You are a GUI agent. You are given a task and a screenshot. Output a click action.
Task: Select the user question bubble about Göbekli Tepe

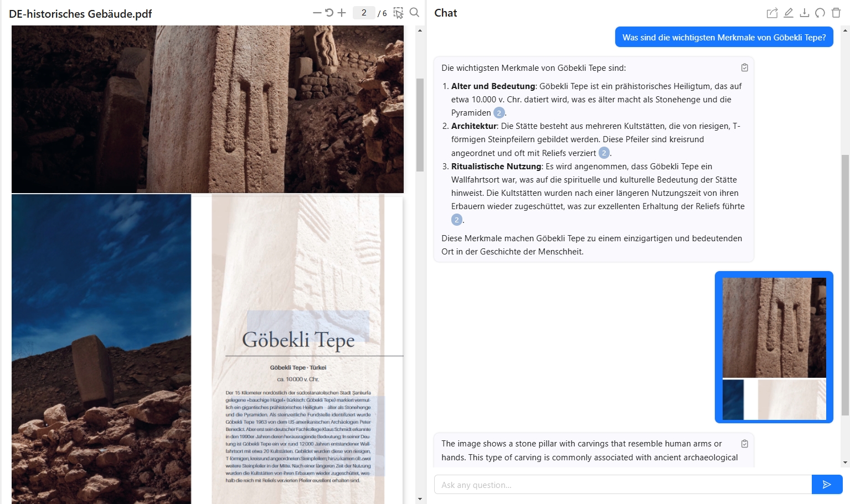[x=724, y=37]
